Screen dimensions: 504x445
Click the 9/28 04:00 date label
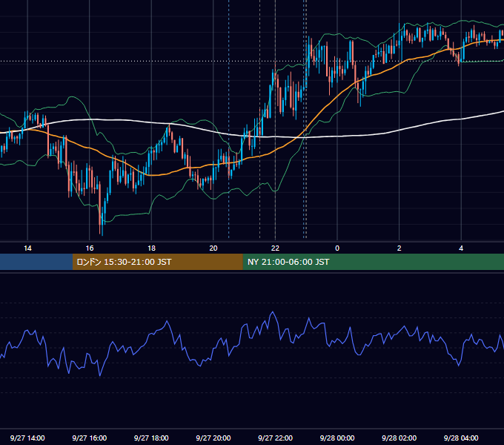coord(461,438)
